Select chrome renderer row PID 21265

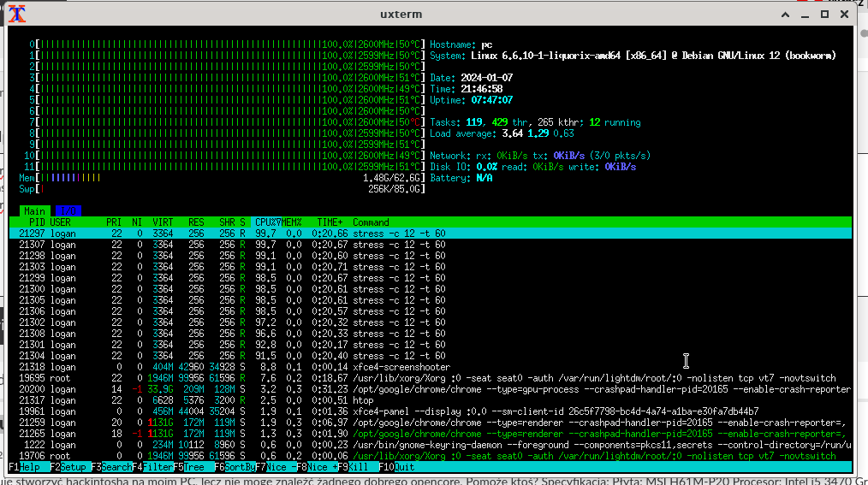pos(430,434)
